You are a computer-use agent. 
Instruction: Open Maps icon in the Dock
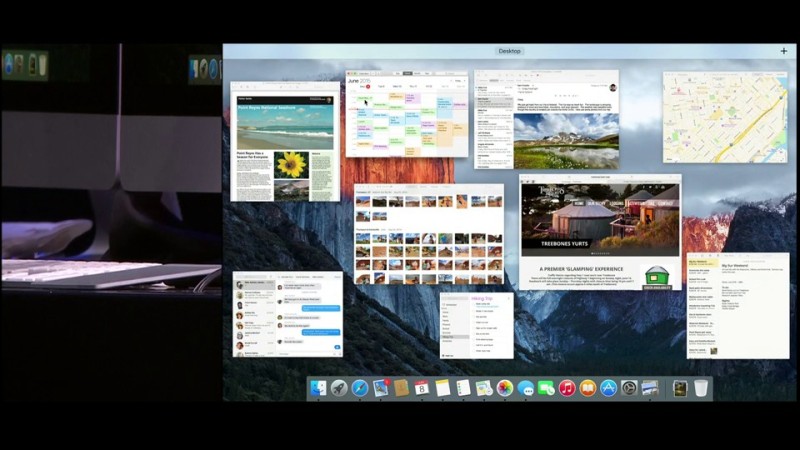point(484,388)
